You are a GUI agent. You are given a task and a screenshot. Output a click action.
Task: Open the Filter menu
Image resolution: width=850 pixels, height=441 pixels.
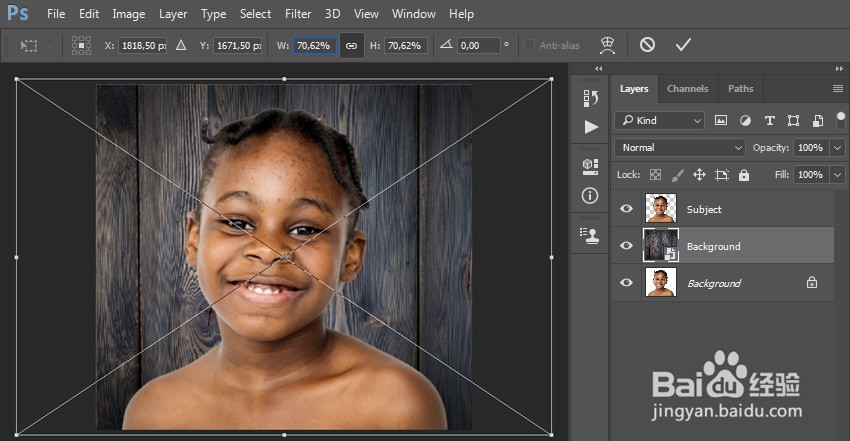(297, 14)
